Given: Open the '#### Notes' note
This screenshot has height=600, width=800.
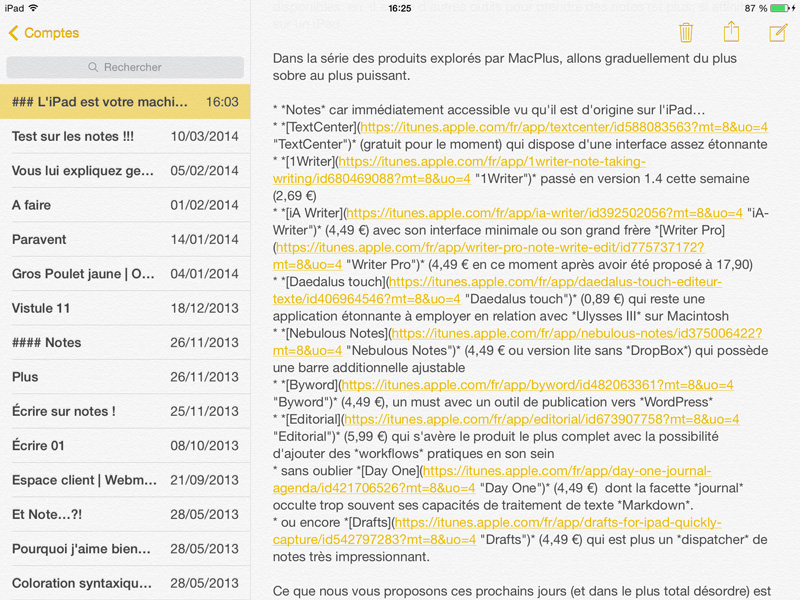Looking at the screenshot, I should (125, 342).
